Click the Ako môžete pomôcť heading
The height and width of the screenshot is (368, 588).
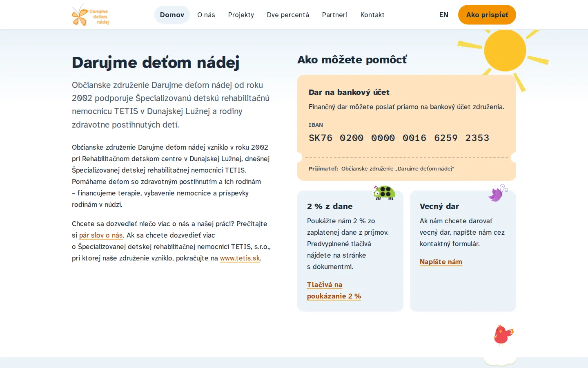pyautogui.click(x=352, y=60)
